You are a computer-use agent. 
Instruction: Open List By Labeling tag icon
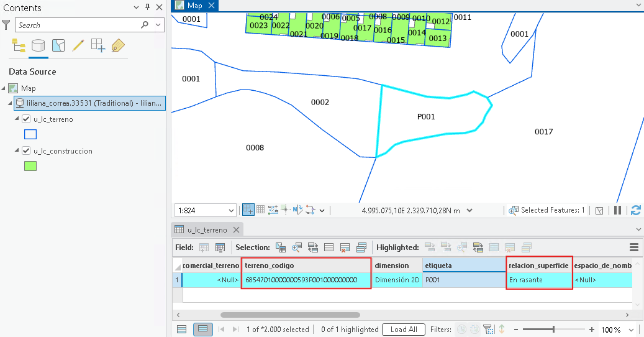(x=118, y=45)
